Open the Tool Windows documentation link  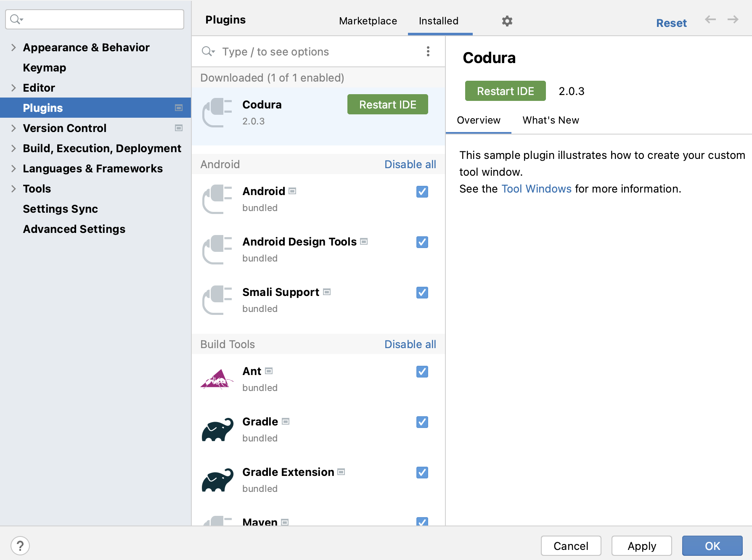pyautogui.click(x=536, y=189)
